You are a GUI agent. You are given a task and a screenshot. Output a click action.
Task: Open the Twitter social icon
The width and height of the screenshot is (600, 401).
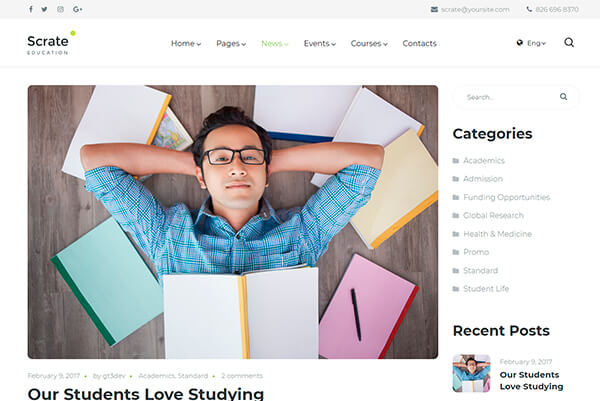(x=44, y=9)
